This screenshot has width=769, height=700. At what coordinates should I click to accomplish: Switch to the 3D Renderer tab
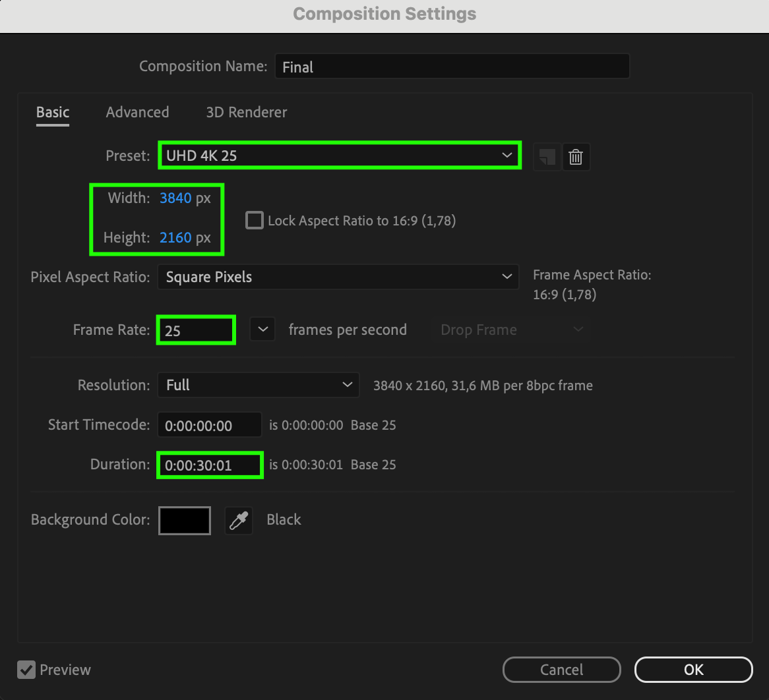(x=246, y=112)
